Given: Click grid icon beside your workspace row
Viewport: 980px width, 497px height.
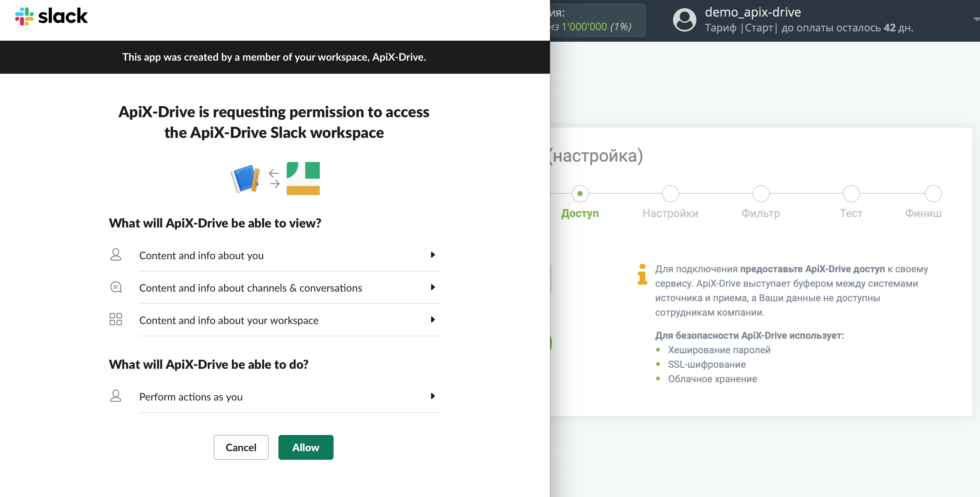Looking at the screenshot, I should point(116,319).
